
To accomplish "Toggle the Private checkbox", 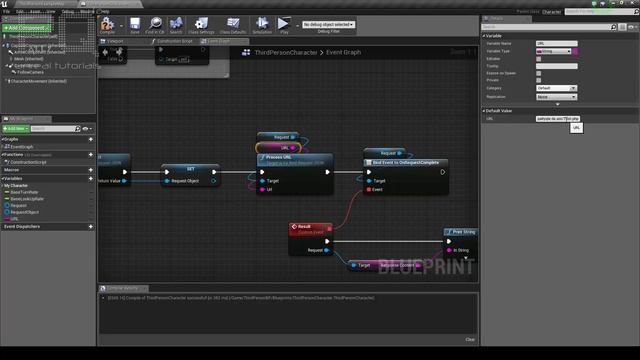I will [x=538, y=80].
